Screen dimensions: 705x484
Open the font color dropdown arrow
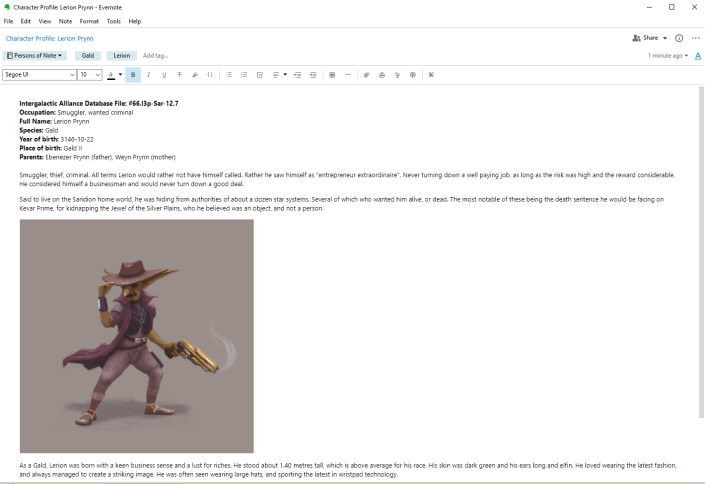click(120, 75)
